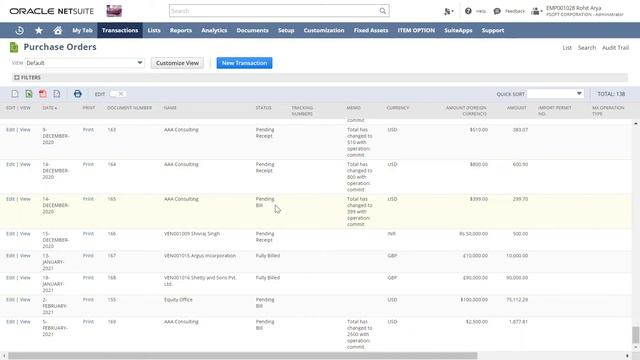Go to the Home icon
Image resolution: width=640 pixels, height=360 pixels.
pyautogui.click(x=58, y=30)
